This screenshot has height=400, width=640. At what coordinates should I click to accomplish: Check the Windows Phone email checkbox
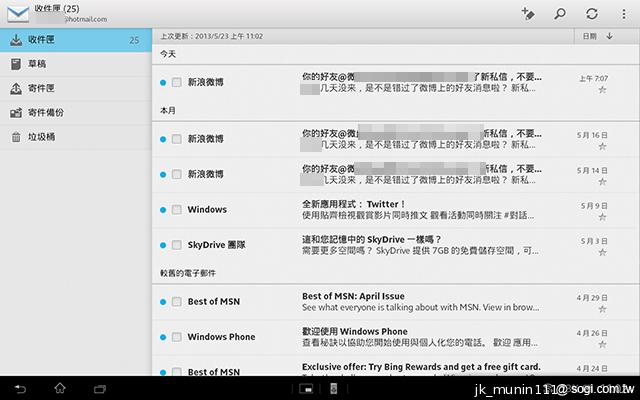[x=176, y=337]
